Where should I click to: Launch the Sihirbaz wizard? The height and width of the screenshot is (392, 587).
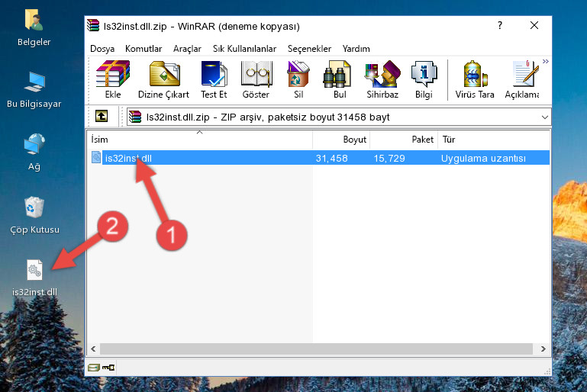click(x=382, y=79)
